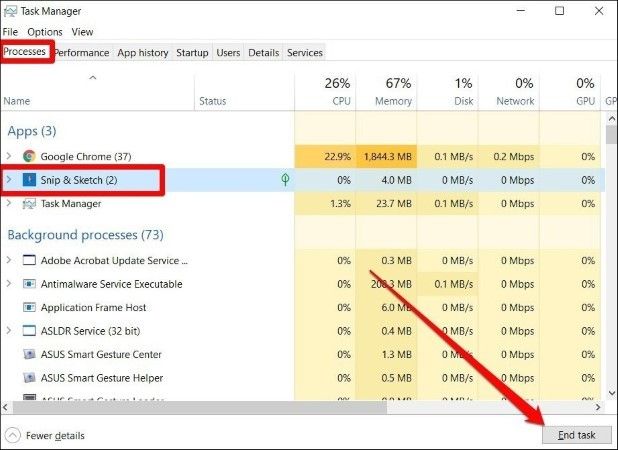Expand ASLDR Service (32 bit) row

9,331
